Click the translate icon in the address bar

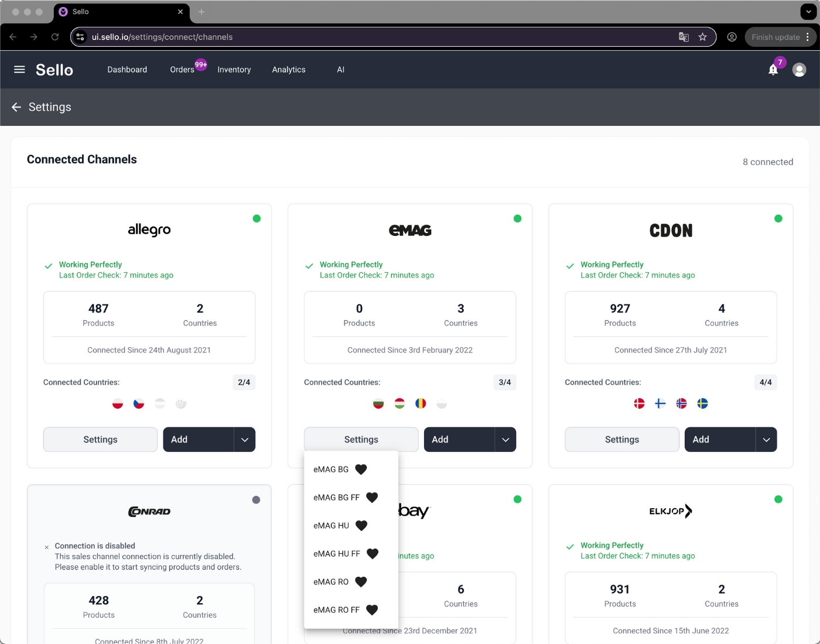(x=684, y=37)
